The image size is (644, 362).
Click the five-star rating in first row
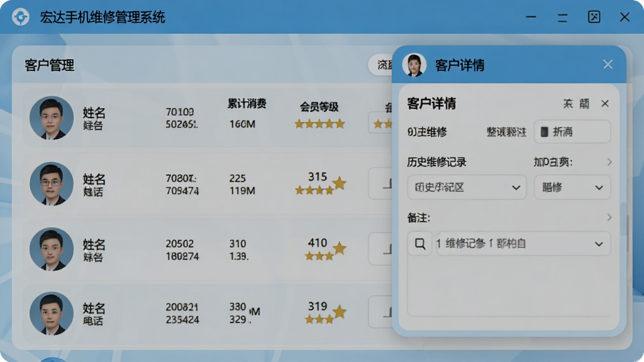[319, 124]
